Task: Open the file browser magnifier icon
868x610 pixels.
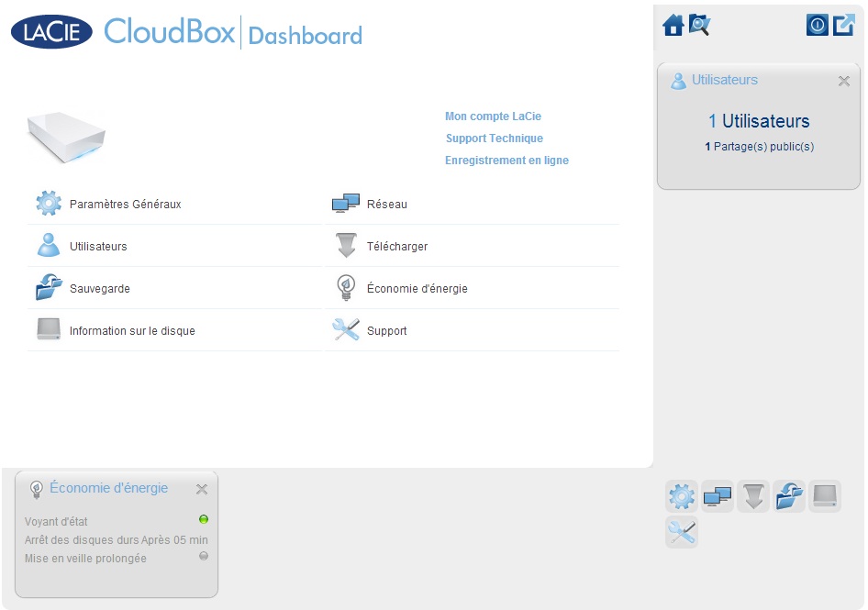Action: point(700,26)
